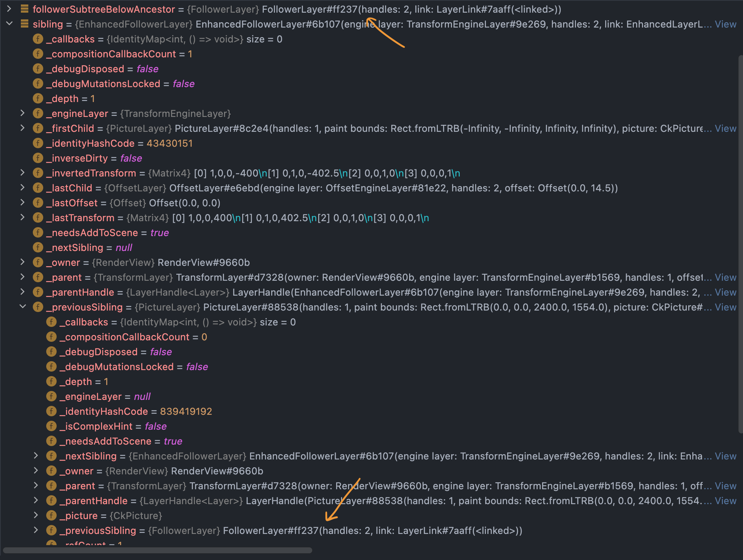Click the variable icon beside followerSubtreeBelowAncestor
This screenshot has height=560, width=743.
(x=24, y=9)
